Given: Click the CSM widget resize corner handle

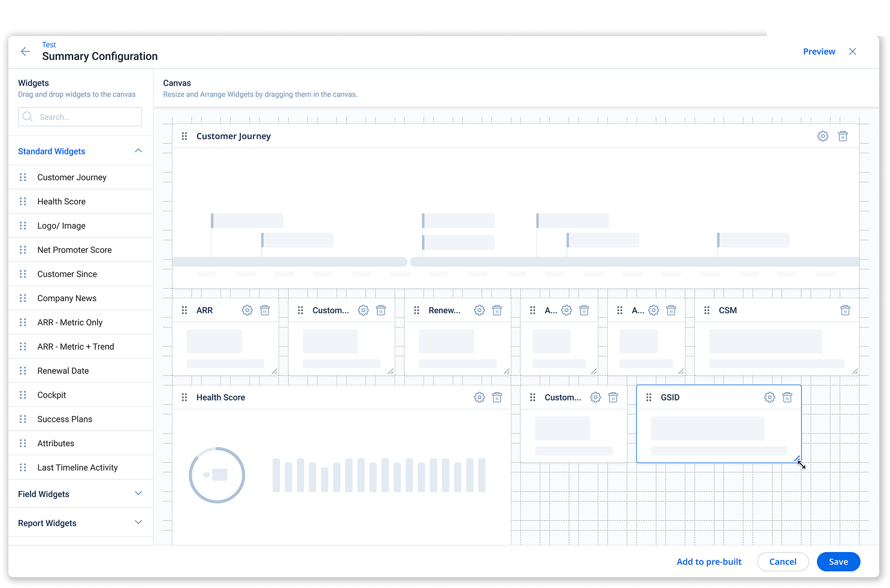Looking at the screenshot, I should pos(855,371).
